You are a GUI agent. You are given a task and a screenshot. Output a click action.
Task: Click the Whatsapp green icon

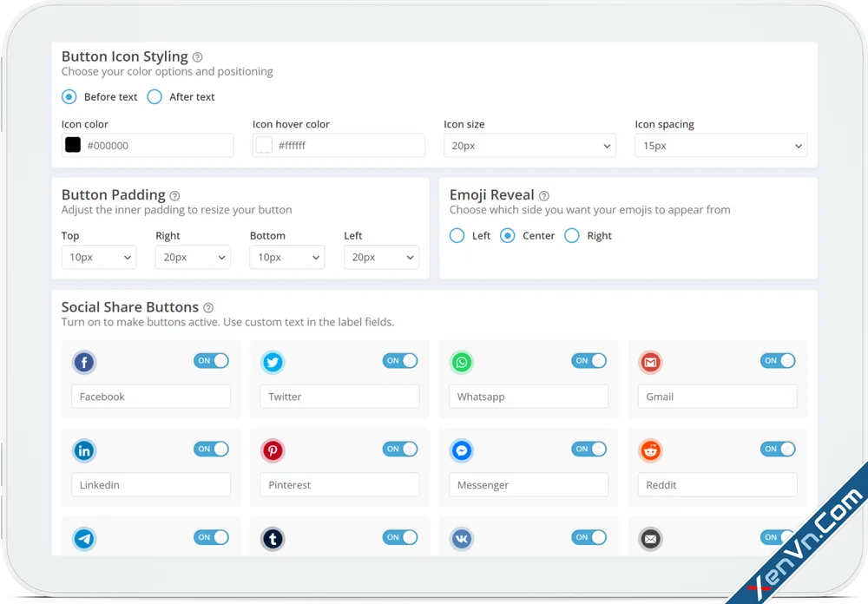pyautogui.click(x=462, y=363)
